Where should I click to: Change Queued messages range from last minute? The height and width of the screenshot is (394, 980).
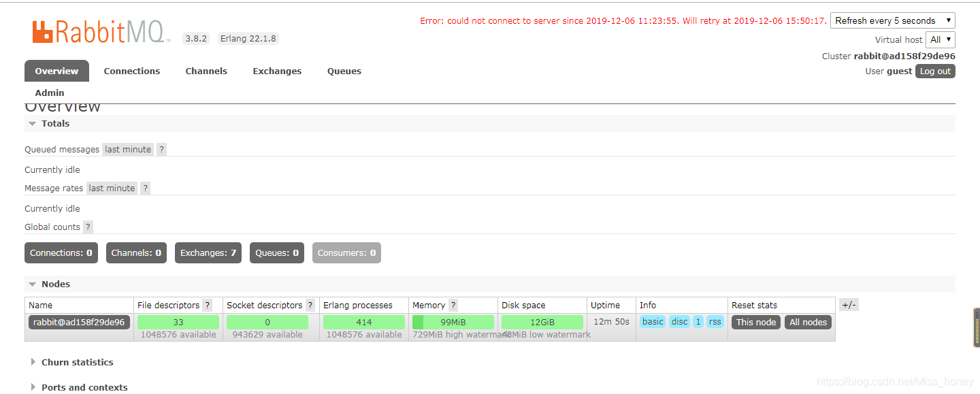(128, 149)
